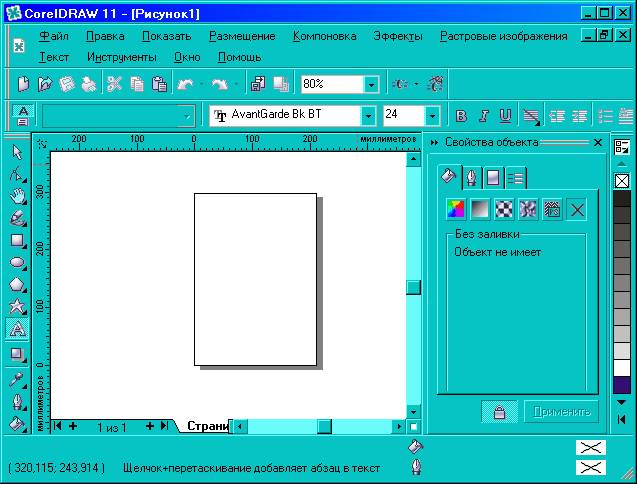Select the Fill bucket tool in toolbox
The height and width of the screenshot is (484, 637).
click(x=17, y=424)
